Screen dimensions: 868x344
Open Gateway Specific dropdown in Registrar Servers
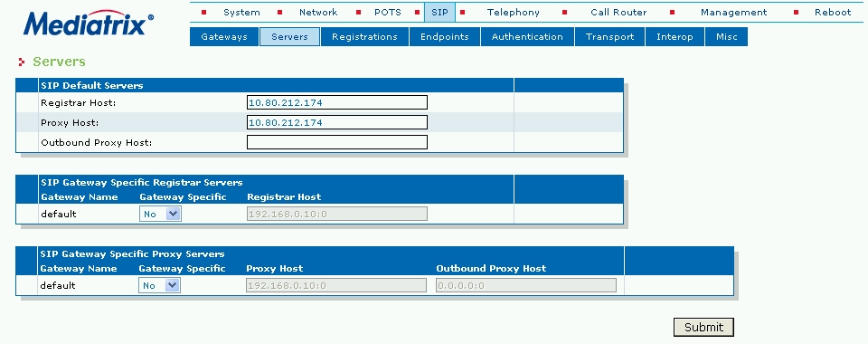160,214
